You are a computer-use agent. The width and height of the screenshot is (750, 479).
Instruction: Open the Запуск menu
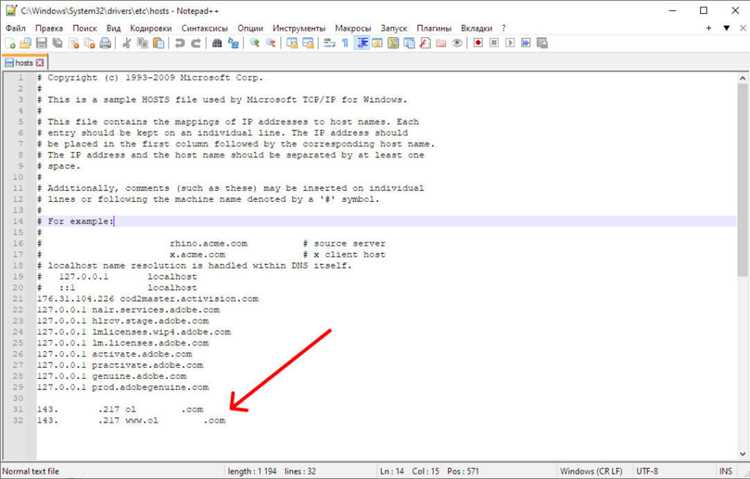pos(394,28)
